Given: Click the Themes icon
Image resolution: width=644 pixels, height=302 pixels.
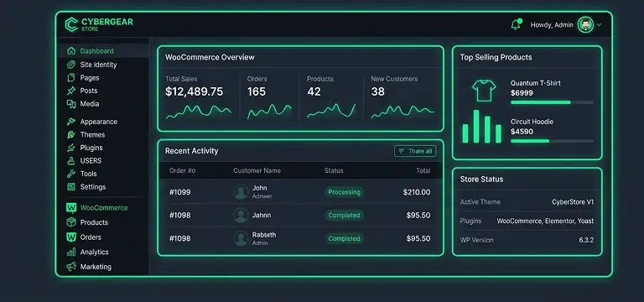Looking at the screenshot, I should pos(71,135).
